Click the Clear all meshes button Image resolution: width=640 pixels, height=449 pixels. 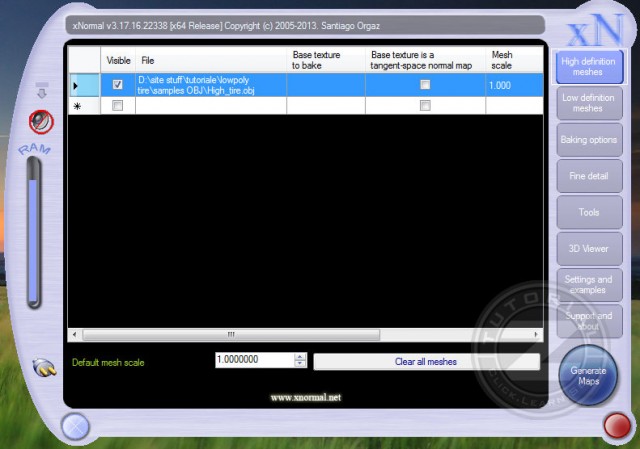426,362
